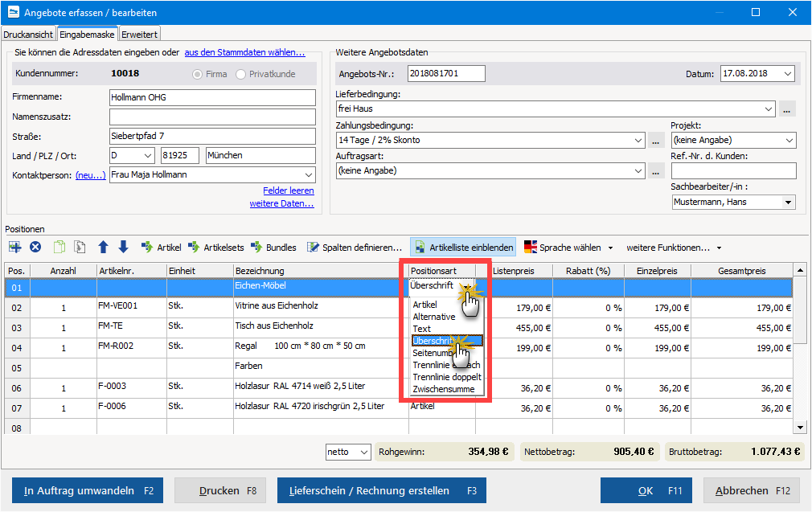Move the position down with the blue arrow
Image resolution: width=812 pixels, height=512 pixels.
pos(123,247)
